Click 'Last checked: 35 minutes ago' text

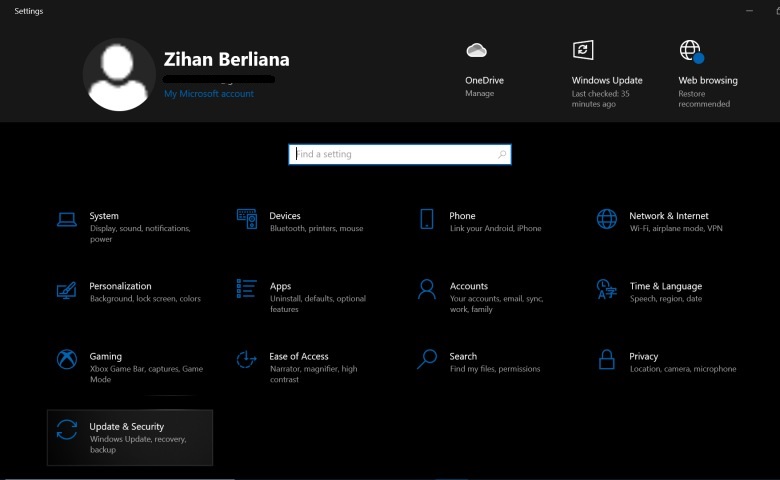click(600, 98)
